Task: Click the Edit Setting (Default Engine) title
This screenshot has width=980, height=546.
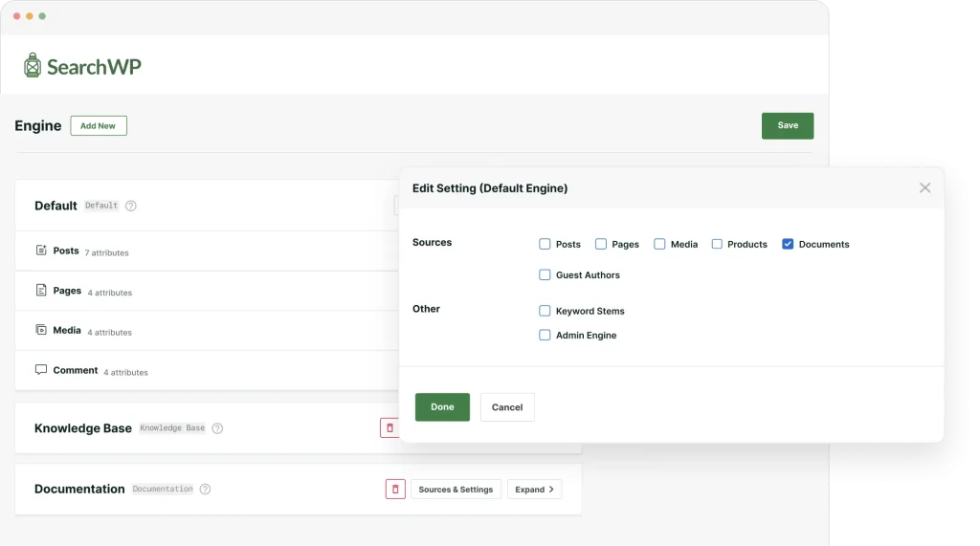Action: (490, 188)
